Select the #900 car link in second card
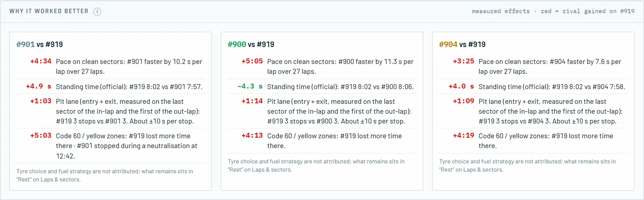 tap(237, 44)
